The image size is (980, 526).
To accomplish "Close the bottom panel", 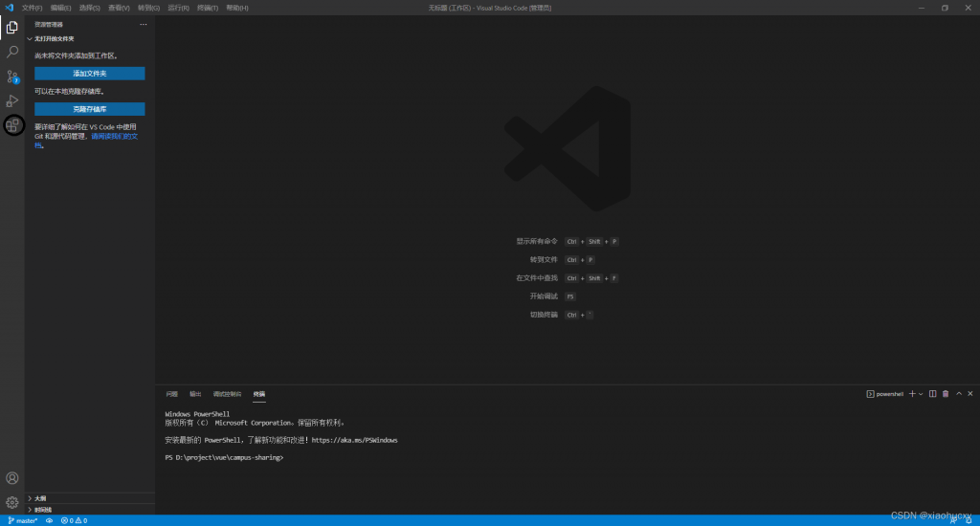I will [970, 394].
